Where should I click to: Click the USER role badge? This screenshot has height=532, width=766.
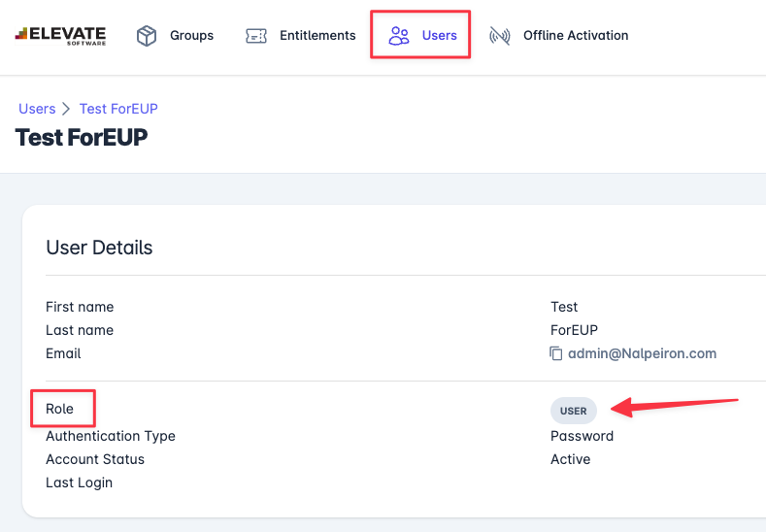(574, 411)
